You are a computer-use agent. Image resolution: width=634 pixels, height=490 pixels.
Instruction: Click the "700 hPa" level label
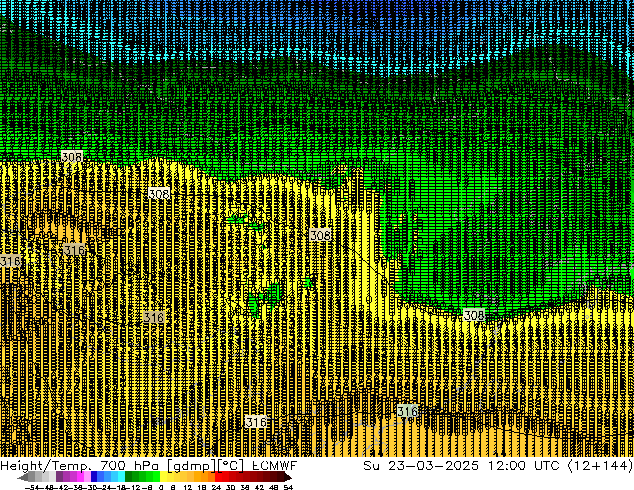129,466
